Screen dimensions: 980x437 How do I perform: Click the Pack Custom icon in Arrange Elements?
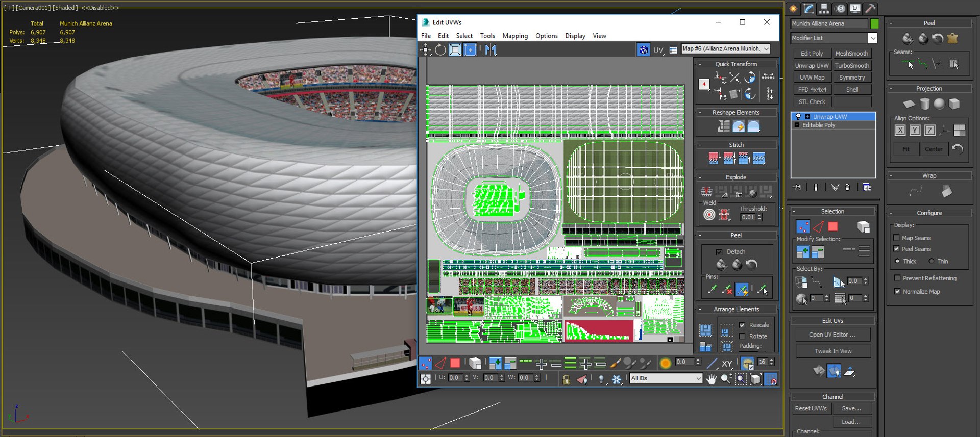(x=706, y=330)
